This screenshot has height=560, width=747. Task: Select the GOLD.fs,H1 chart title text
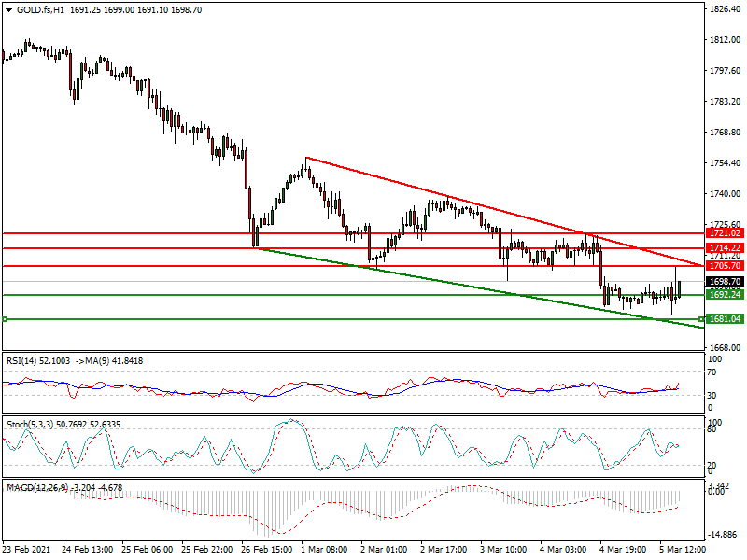tap(40, 10)
